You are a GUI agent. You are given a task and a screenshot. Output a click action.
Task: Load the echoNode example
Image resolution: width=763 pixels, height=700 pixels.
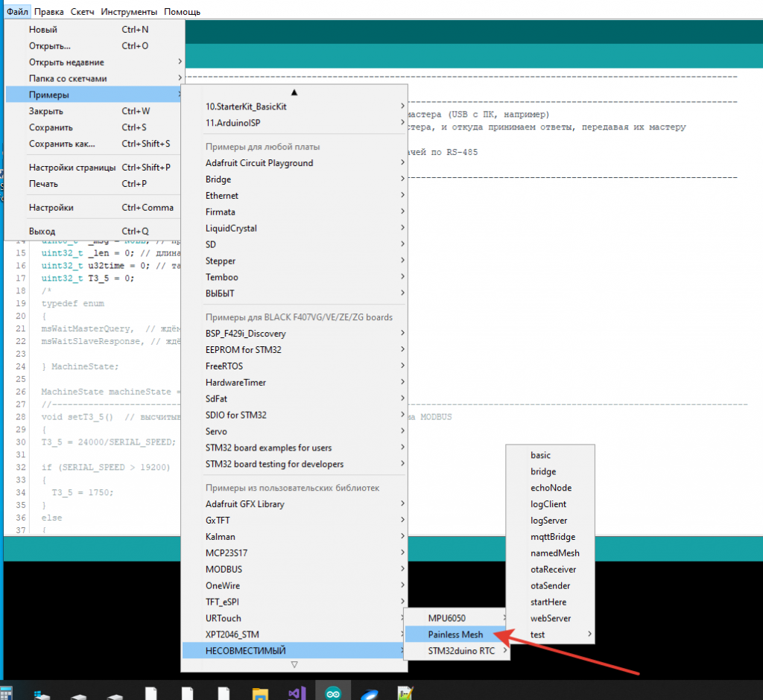tap(551, 488)
